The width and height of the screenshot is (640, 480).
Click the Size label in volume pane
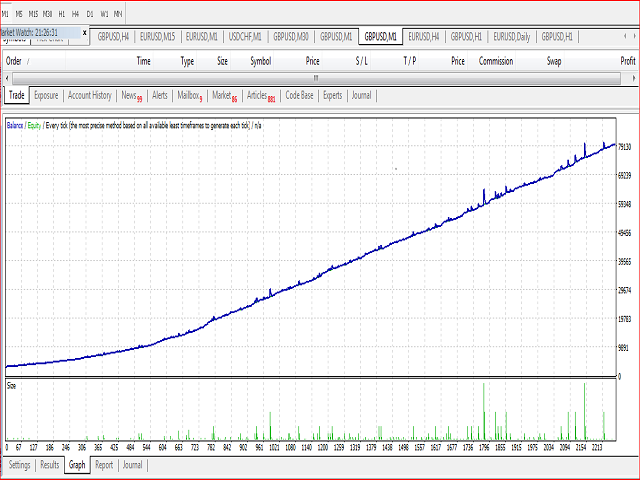[11, 386]
